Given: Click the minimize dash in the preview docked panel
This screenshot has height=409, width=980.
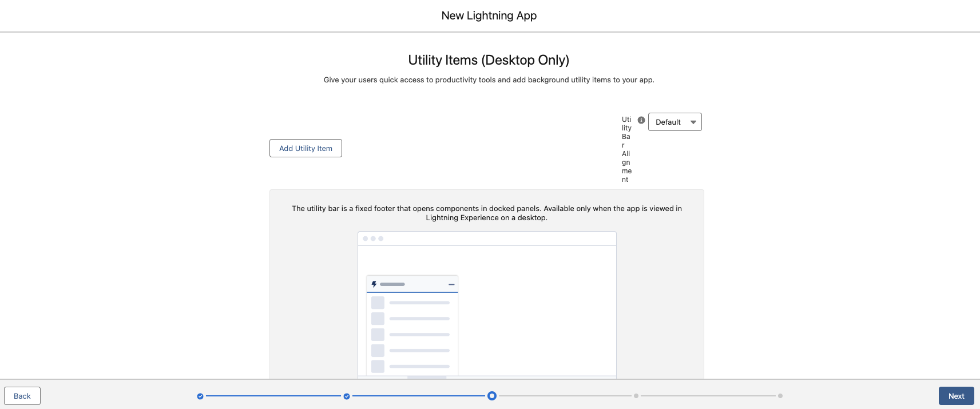Looking at the screenshot, I should 451,284.
